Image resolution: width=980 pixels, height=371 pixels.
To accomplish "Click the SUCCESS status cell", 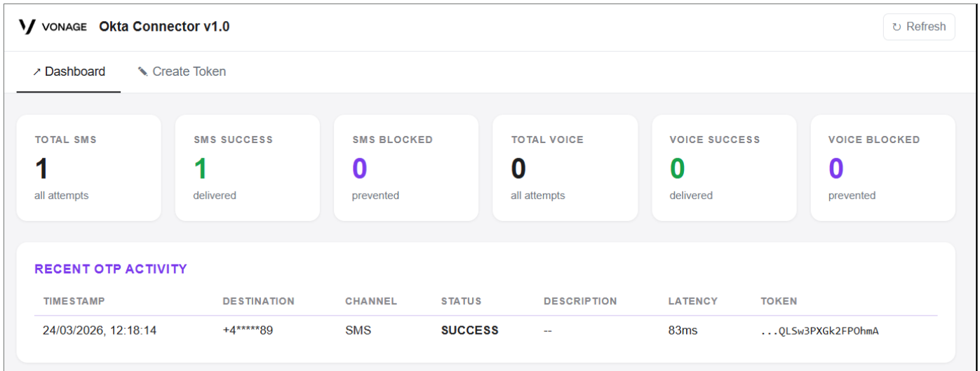I will click(x=469, y=330).
